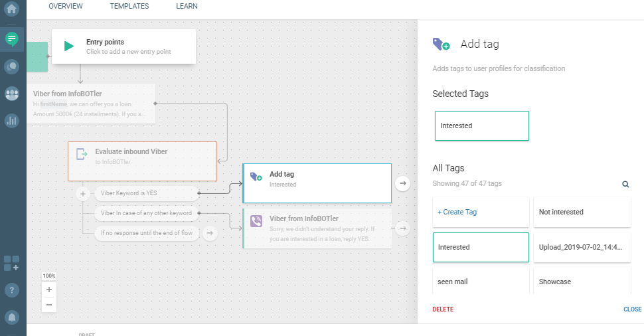Zoom out the canvas with minus button

(x=48, y=305)
